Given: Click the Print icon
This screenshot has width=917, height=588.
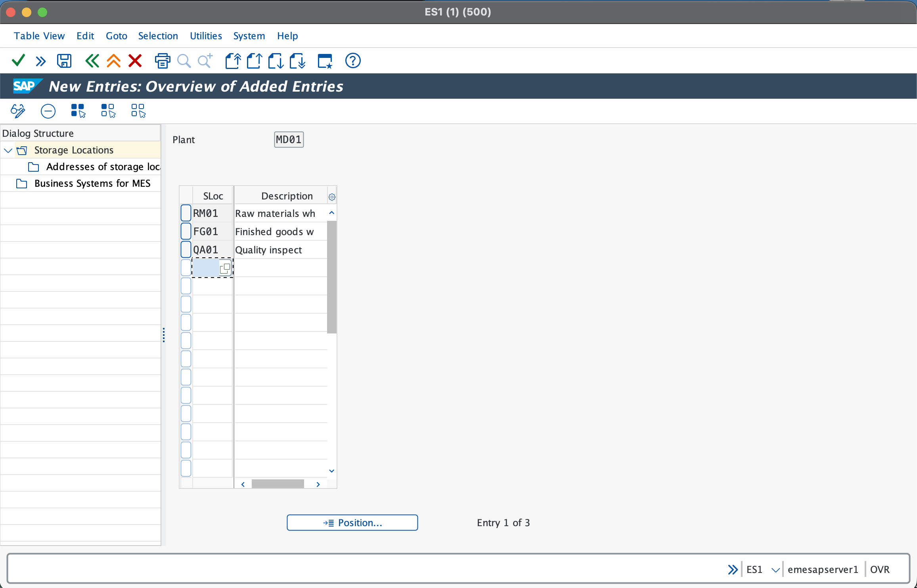Looking at the screenshot, I should [163, 61].
